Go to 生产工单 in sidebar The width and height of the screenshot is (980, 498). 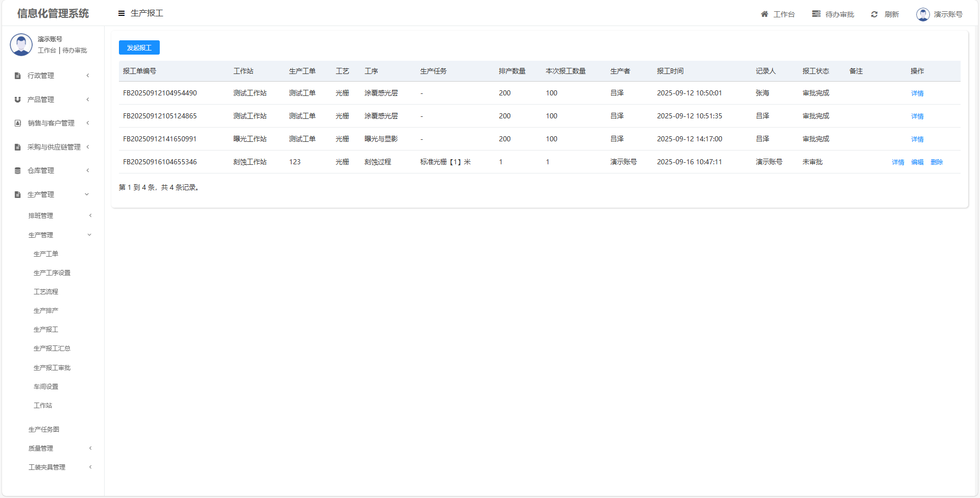pos(46,254)
